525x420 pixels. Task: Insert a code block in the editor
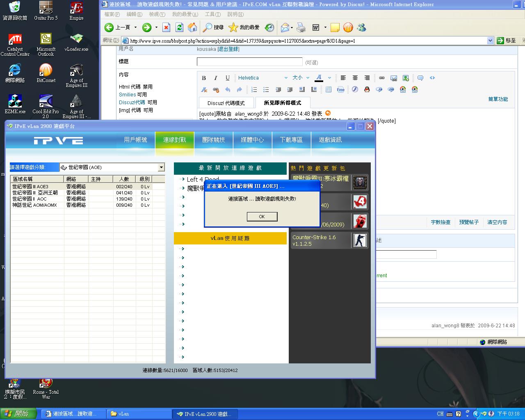432,78
